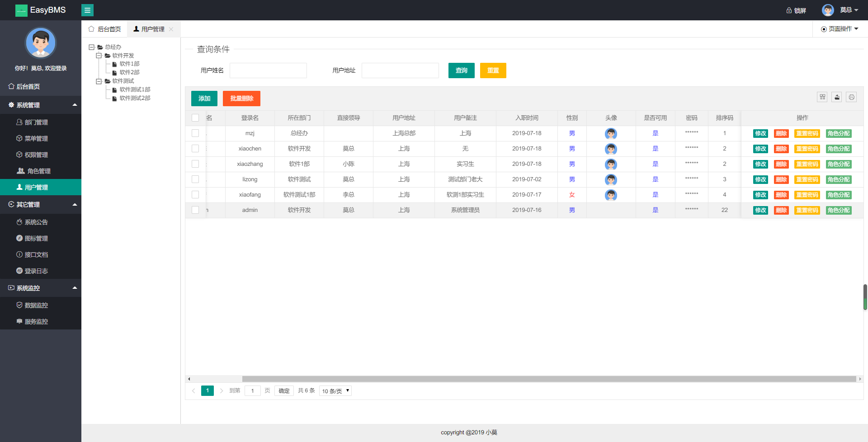Open 服务监控 in the sidebar
The image size is (868, 442).
tap(41, 321)
